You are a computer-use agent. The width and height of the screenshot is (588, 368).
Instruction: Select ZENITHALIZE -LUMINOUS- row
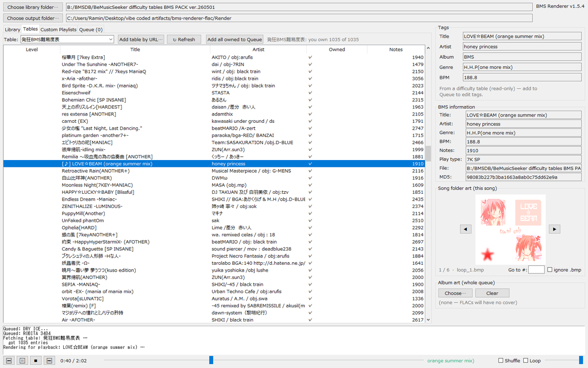[x=214, y=206]
